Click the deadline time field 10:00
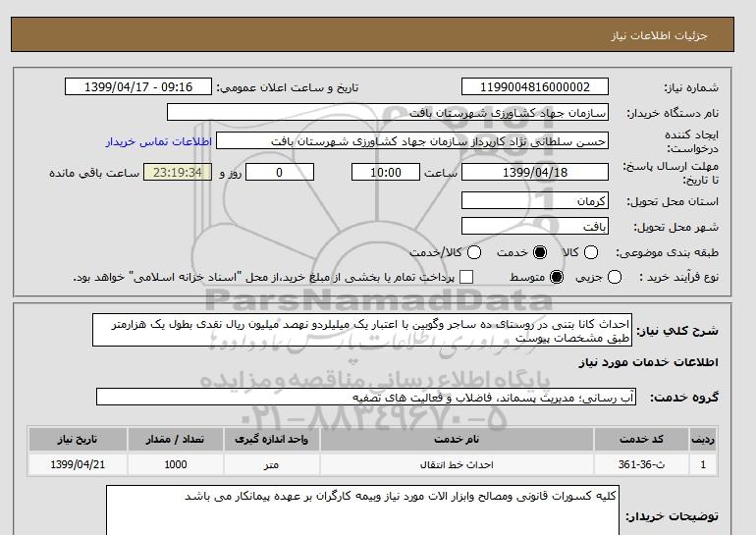 [x=386, y=172]
